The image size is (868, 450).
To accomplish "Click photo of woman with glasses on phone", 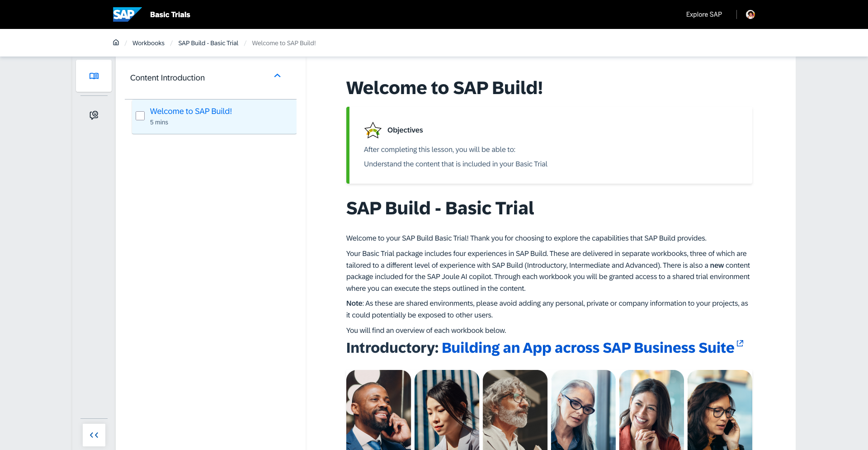I will pos(720,410).
